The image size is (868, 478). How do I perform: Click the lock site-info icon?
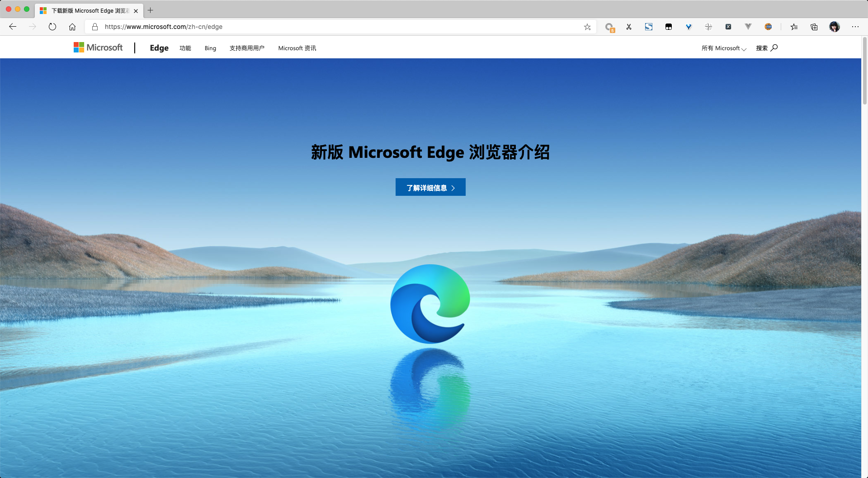pos(95,27)
